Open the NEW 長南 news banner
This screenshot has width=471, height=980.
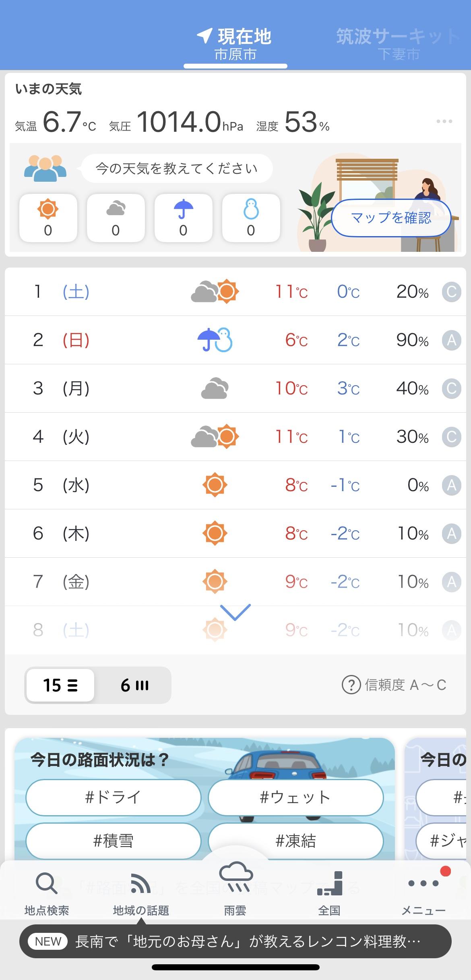point(235,942)
